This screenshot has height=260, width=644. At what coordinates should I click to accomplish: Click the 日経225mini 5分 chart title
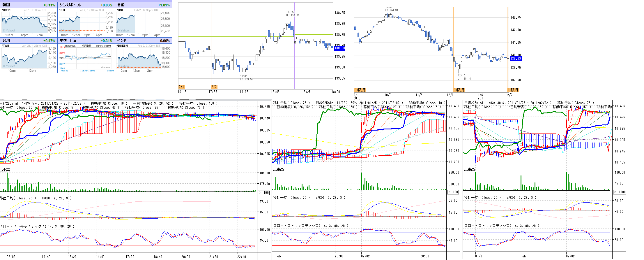pyautogui.click(x=43, y=103)
